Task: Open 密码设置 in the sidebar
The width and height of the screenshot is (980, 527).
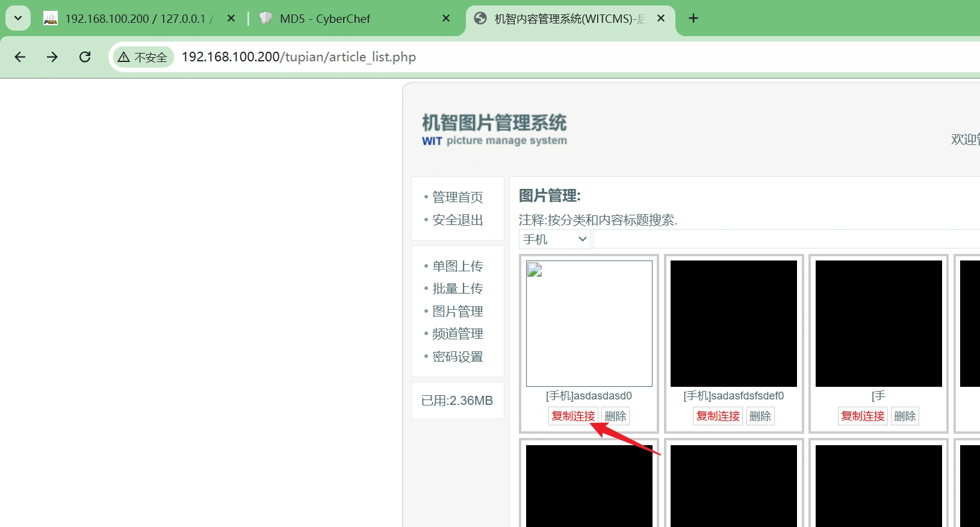Action: pos(457,357)
